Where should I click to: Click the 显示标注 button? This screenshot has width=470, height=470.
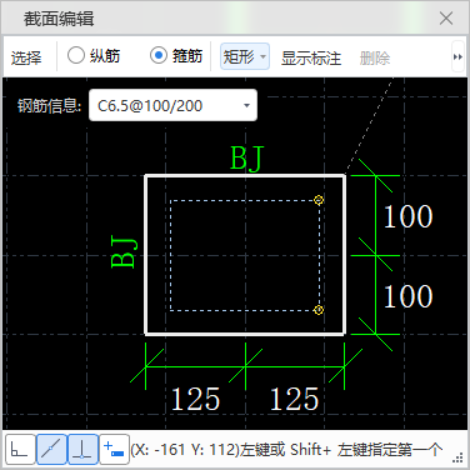click(311, 58)
